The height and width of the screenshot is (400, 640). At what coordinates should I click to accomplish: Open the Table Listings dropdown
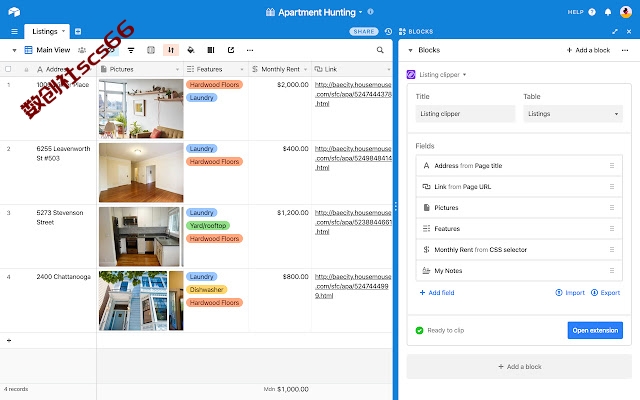point(573,114)
